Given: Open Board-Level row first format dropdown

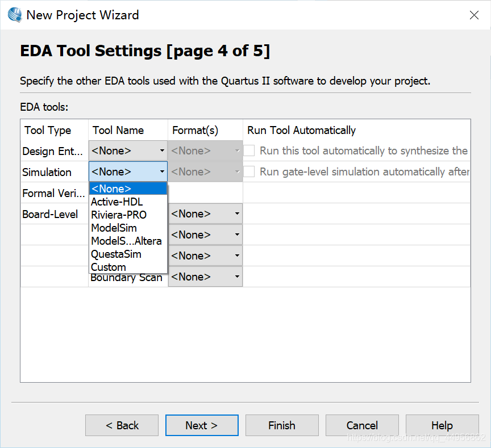Looking at the screenshot, I should [x=205, y=213].
